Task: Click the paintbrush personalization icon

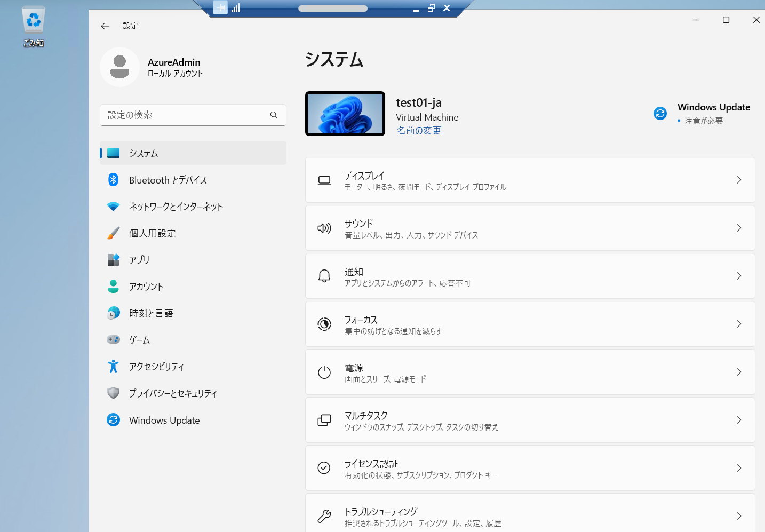Action: point(113,233)
